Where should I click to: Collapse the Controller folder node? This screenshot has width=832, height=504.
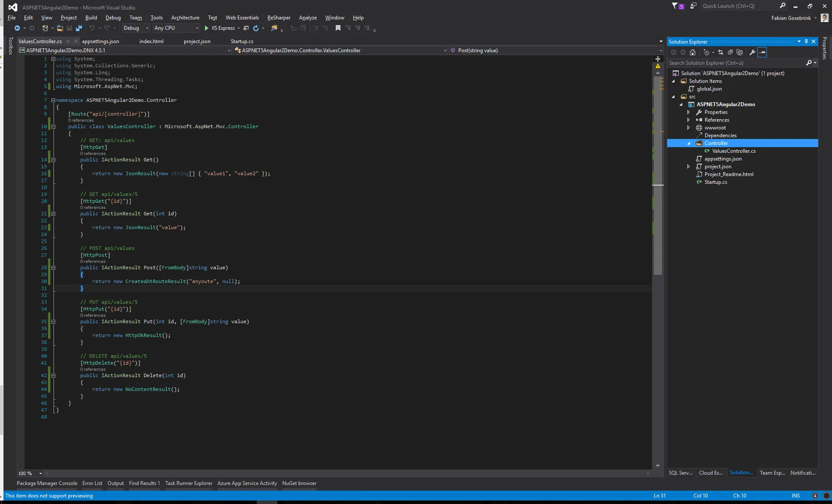pos(689,143)
